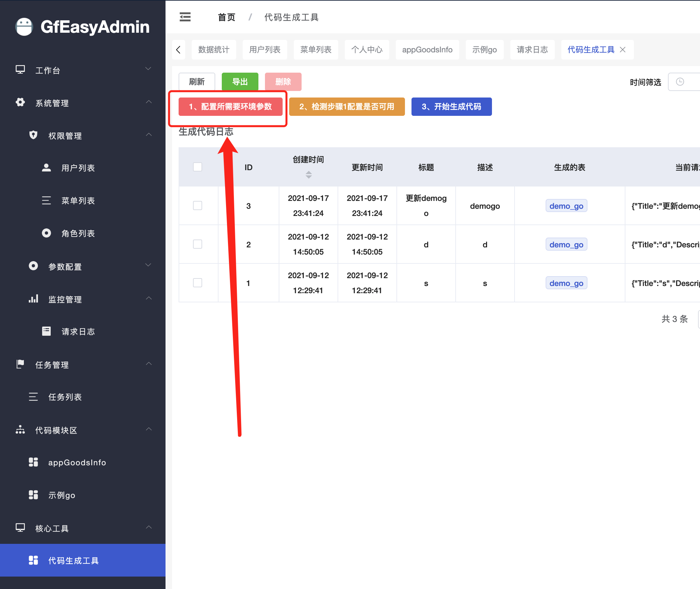Switch to the 菜单列表 tab
The image size is (700, 589).
click(316, 50)
